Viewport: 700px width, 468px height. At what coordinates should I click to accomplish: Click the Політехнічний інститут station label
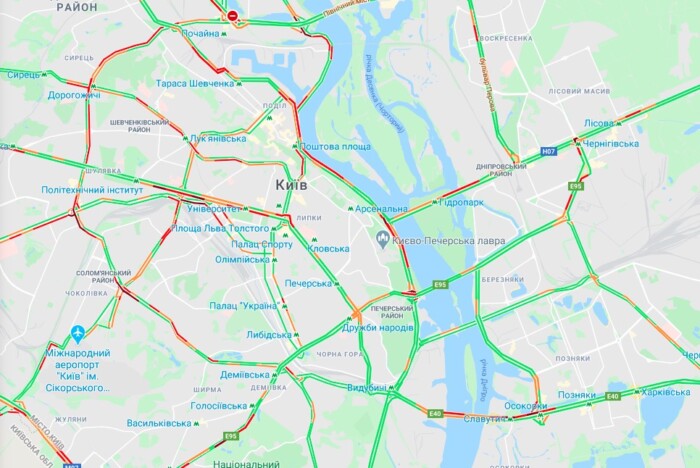click(92, 190)
